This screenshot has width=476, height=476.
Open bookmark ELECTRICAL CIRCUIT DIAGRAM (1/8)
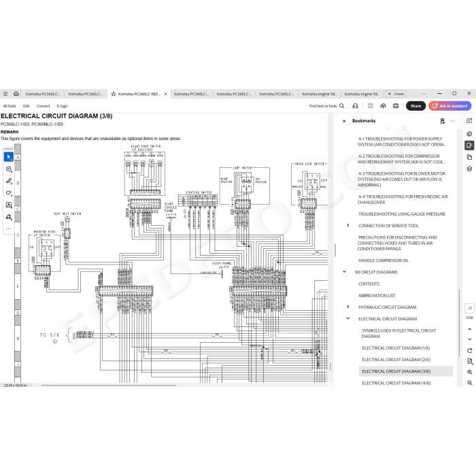[396, 348]
